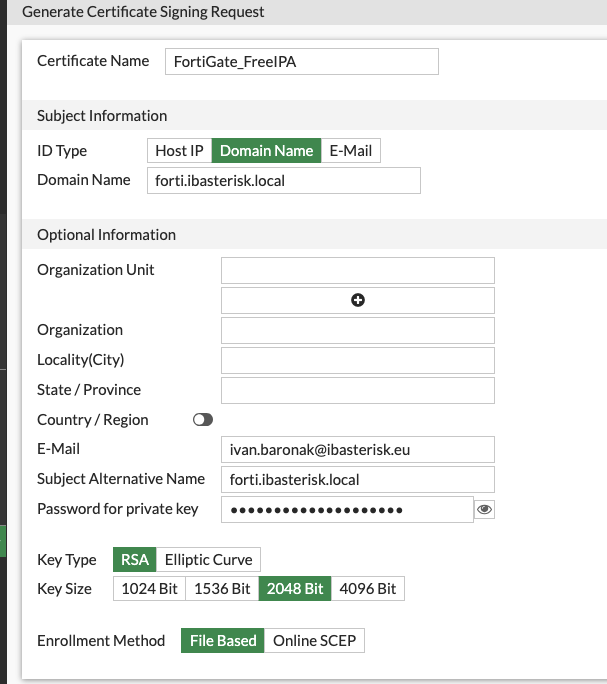This screenshot has height=684, width=607.
Task: Choose Elliptic Curve key type
Action: coord(208,560)
